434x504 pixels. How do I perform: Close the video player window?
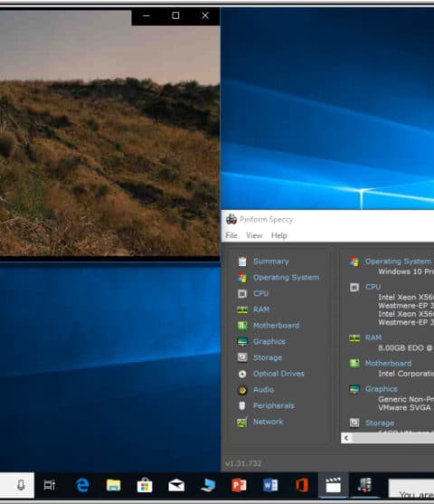pyautogui.click(x=205, y=15)
